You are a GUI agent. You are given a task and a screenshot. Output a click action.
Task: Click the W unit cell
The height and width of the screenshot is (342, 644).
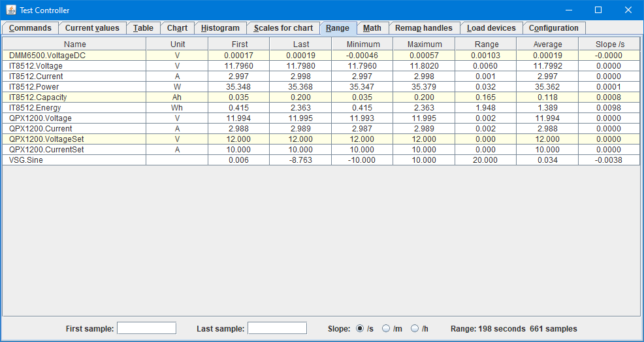pos(177,87)
